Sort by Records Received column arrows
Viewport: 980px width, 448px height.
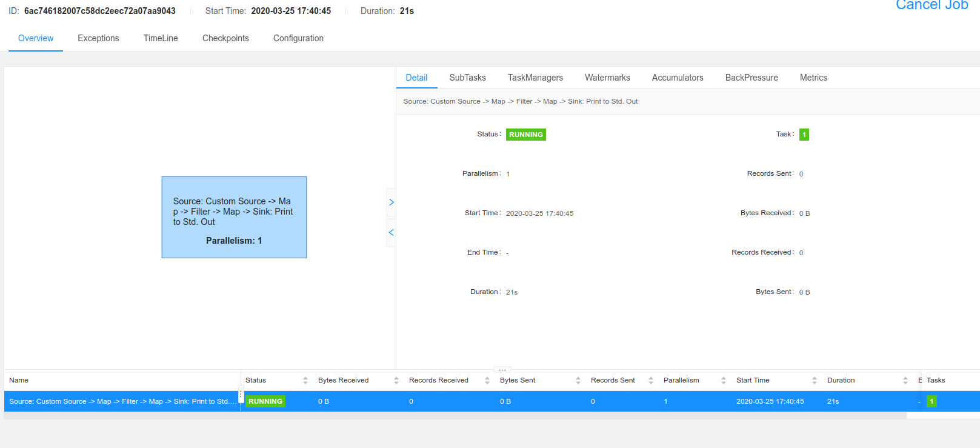[x=487, y=381]
